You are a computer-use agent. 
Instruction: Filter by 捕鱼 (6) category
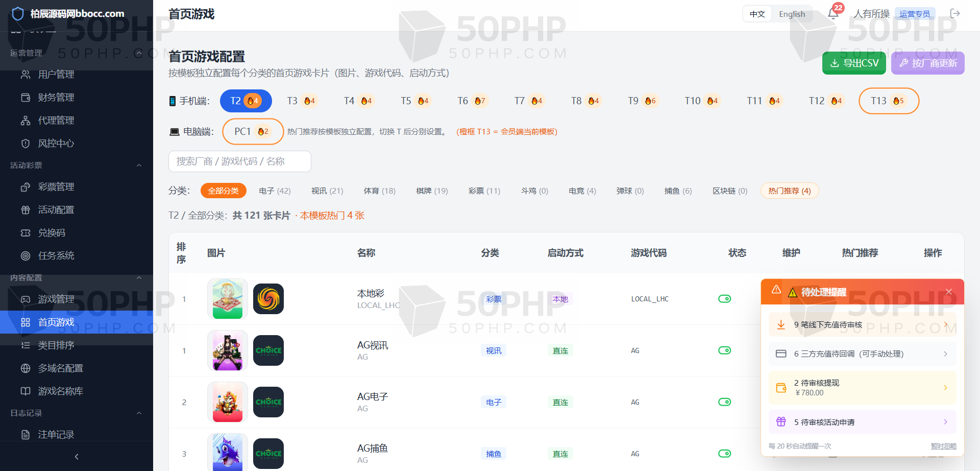pos(678,191)
